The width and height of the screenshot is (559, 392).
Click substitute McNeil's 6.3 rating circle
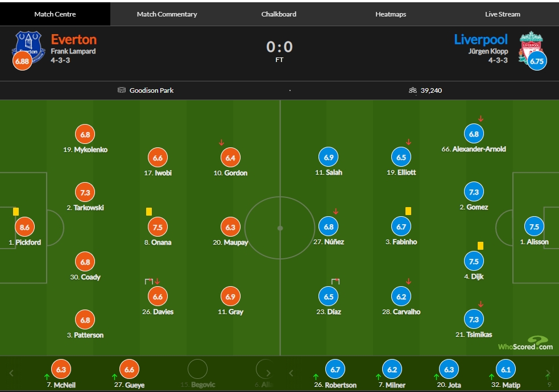tap(61, 369)
